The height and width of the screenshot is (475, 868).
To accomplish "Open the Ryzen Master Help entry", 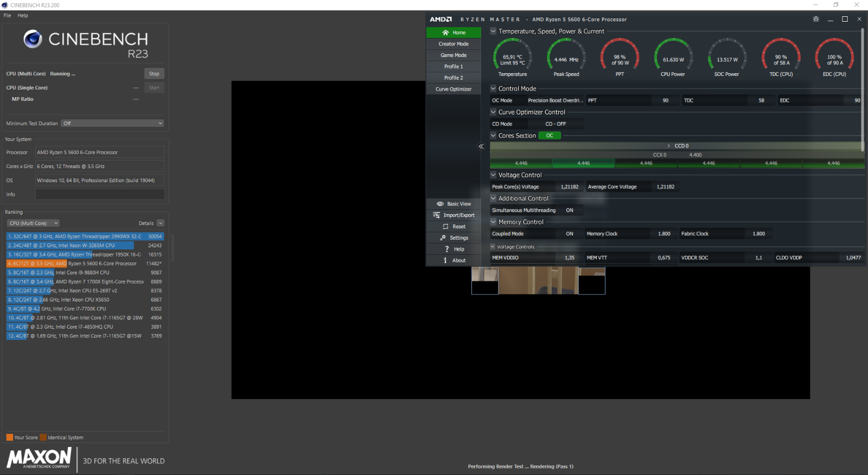I will click(x=454, y=249).
